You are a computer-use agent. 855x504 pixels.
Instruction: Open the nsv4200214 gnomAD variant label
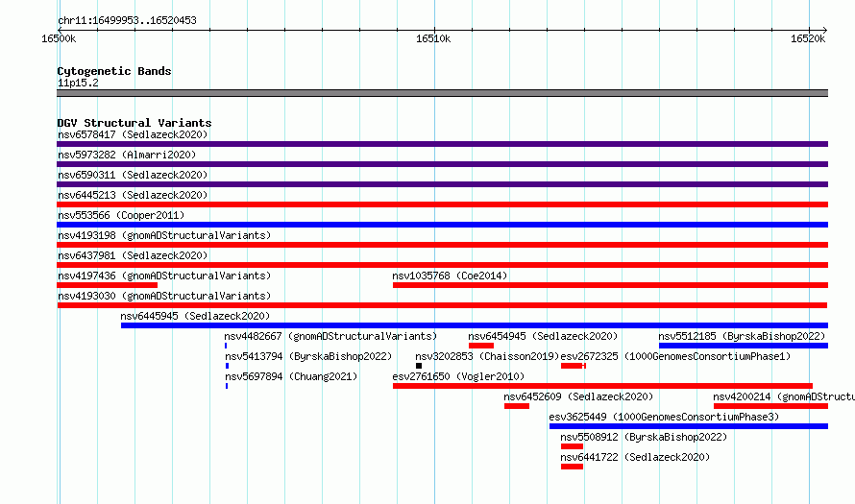(784, 396)
